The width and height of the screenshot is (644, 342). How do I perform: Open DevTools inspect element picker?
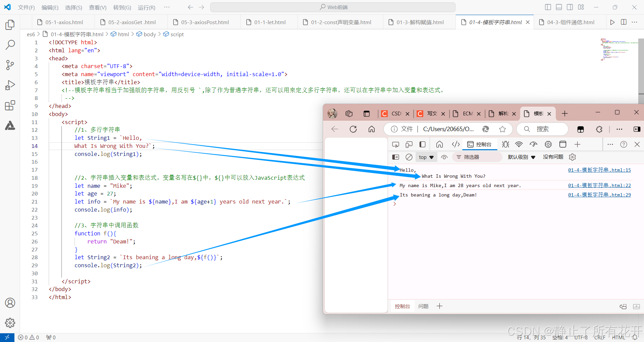[x=395, y=144]
